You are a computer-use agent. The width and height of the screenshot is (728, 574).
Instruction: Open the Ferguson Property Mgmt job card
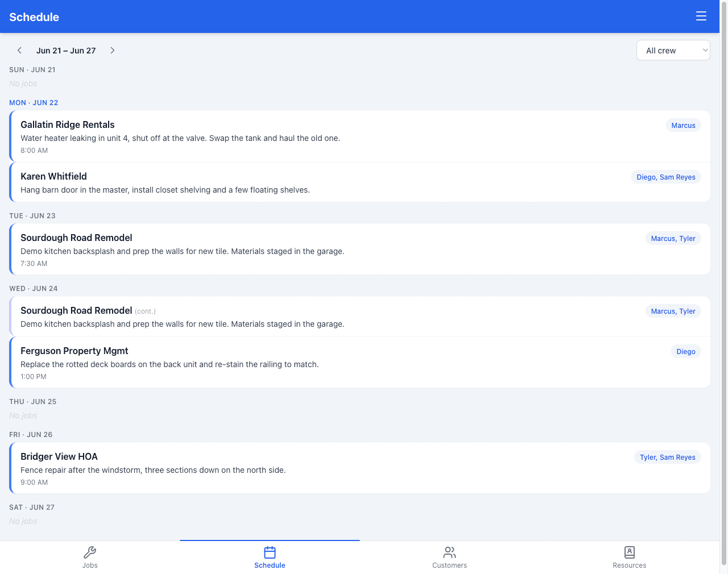[x=360, y=363]
